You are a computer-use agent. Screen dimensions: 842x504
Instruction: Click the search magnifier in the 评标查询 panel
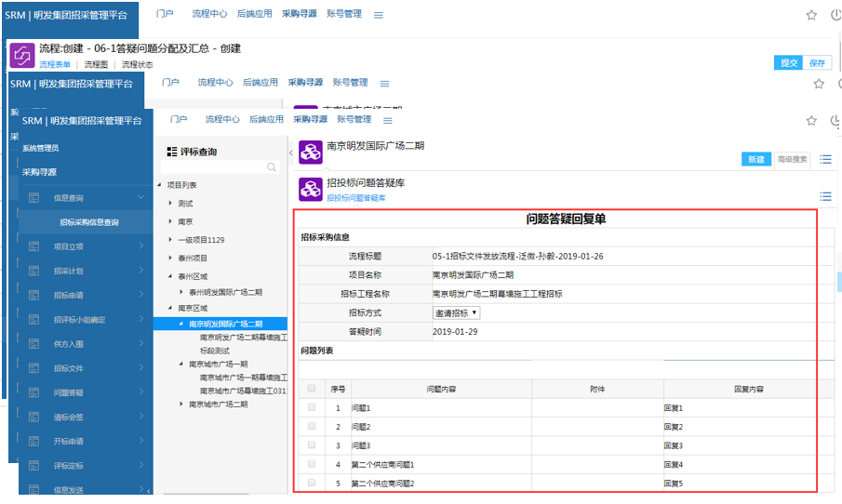point(272,167)
